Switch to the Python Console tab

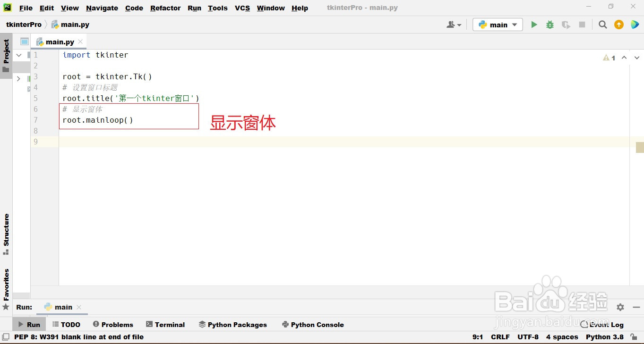pyautogui.click(x=313, y=324)
